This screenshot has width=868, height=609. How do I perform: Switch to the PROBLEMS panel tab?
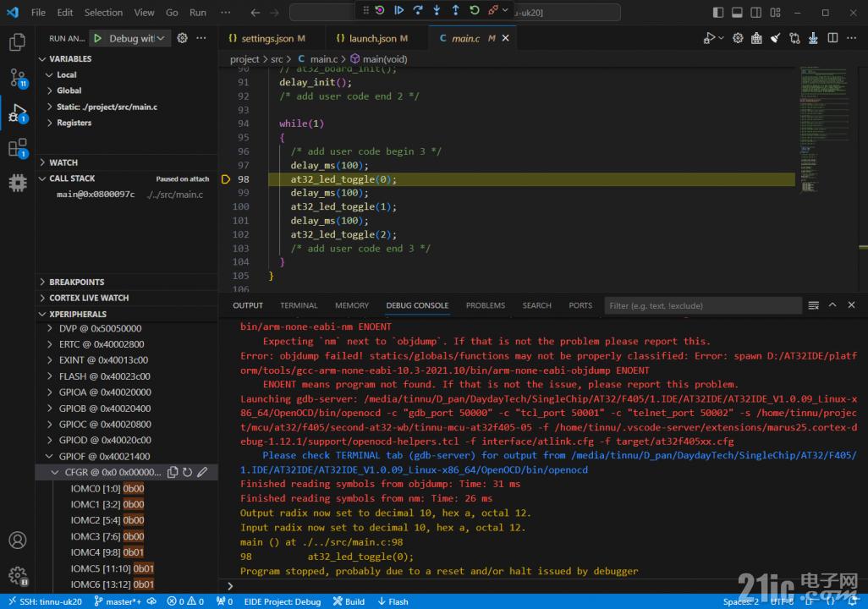(x=486, y=305)
